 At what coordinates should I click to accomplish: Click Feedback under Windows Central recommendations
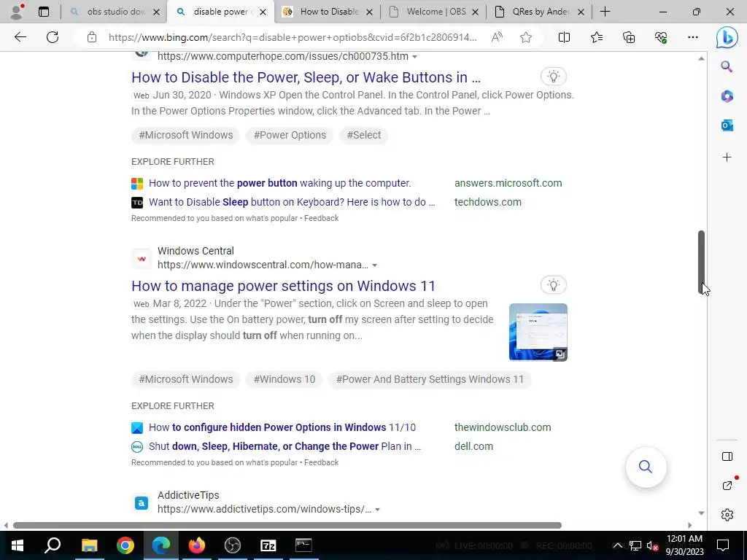321,462
